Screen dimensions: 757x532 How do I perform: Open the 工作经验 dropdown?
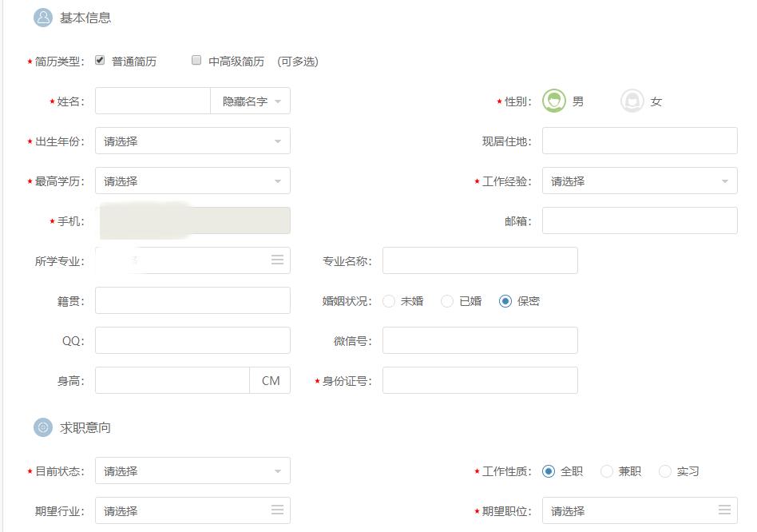[640, 181]
